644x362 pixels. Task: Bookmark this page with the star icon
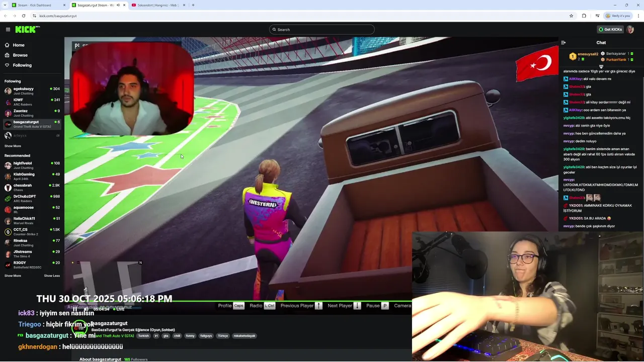pos(571,16)
